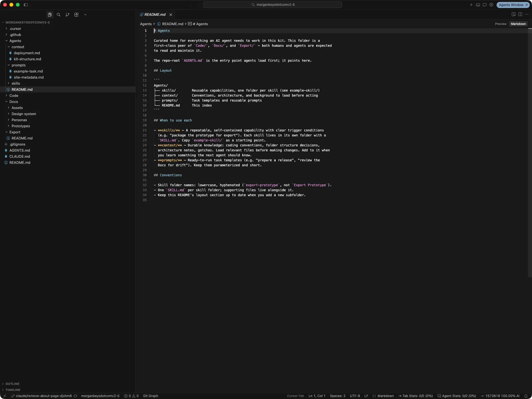Open the root README.md file at bottom of tree

(20, 162)
